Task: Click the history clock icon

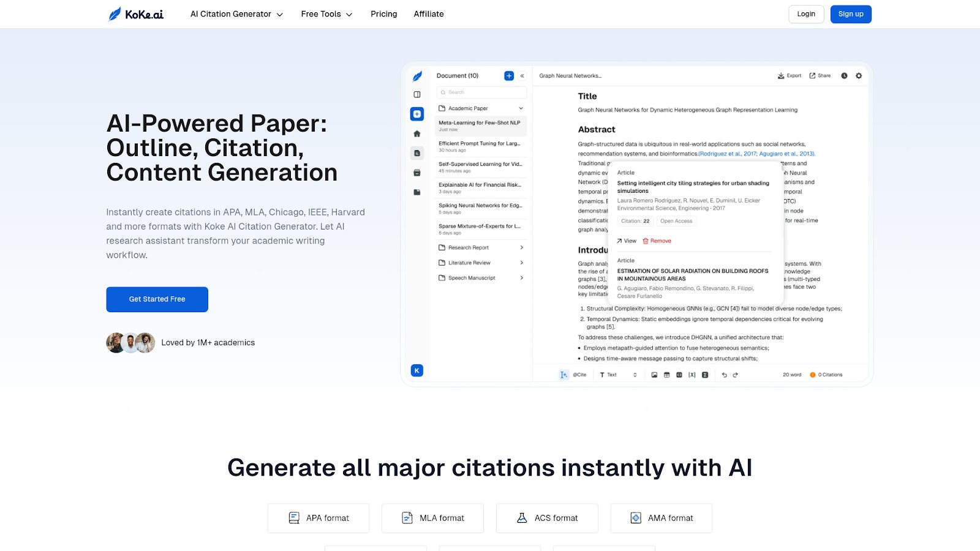Action: (x=844, y=76)
